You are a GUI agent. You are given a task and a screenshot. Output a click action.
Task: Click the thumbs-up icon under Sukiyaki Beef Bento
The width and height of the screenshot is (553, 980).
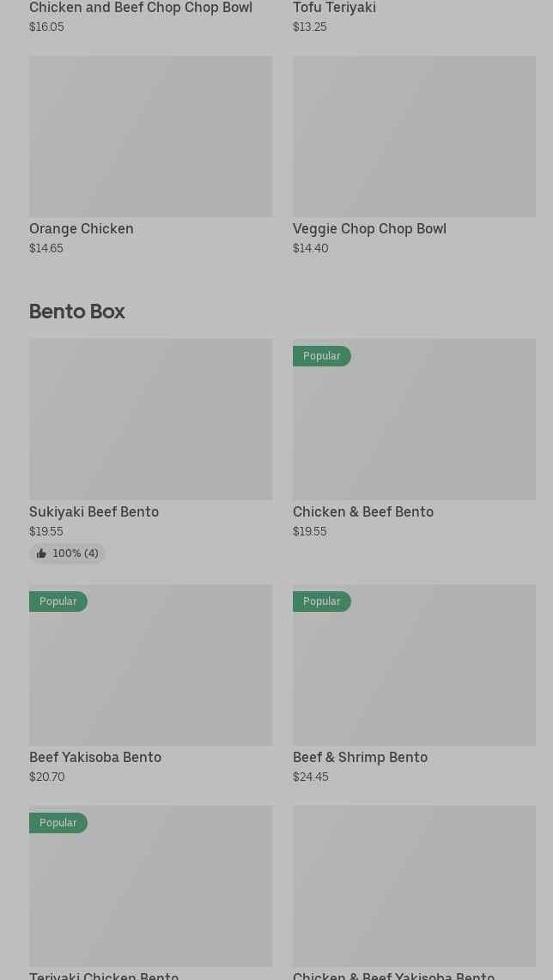[41, 554]
